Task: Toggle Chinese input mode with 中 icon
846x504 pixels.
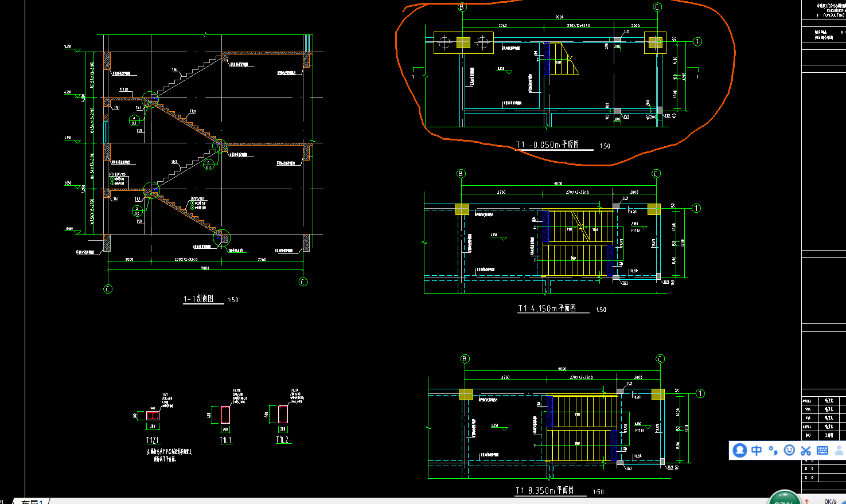Action: 757,450
